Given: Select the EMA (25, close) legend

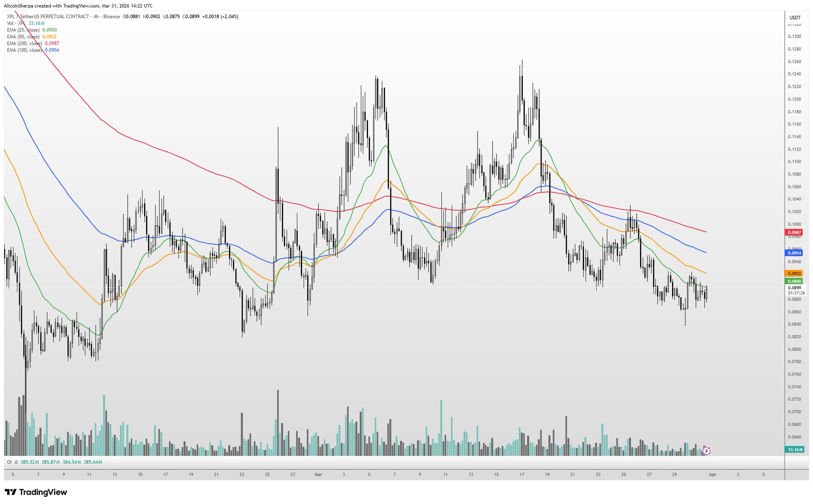Looking at the screenshot, I should coord(23,30).
